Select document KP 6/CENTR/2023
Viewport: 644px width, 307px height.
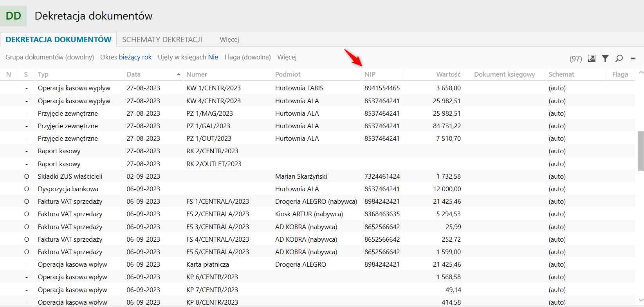pyautogui.click(x=212, y=277)
